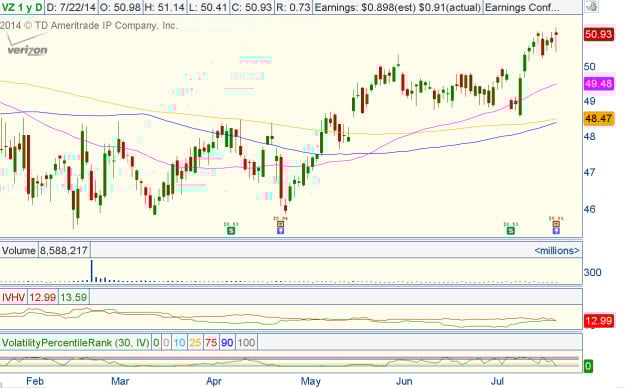Click the July conference call marker above lightbulb
The width and height of the screenshot is (625, 388).
556,224
